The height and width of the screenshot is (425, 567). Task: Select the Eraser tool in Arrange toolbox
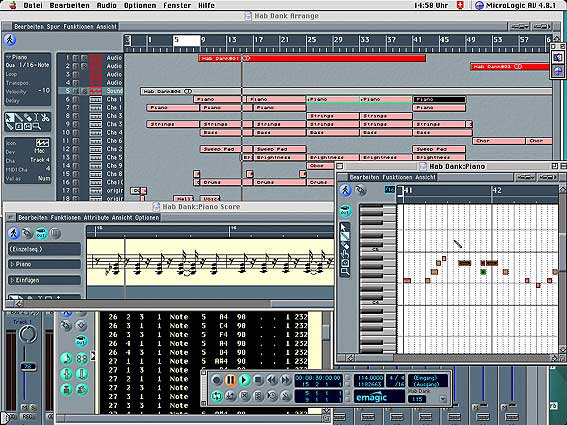(27, 118)
